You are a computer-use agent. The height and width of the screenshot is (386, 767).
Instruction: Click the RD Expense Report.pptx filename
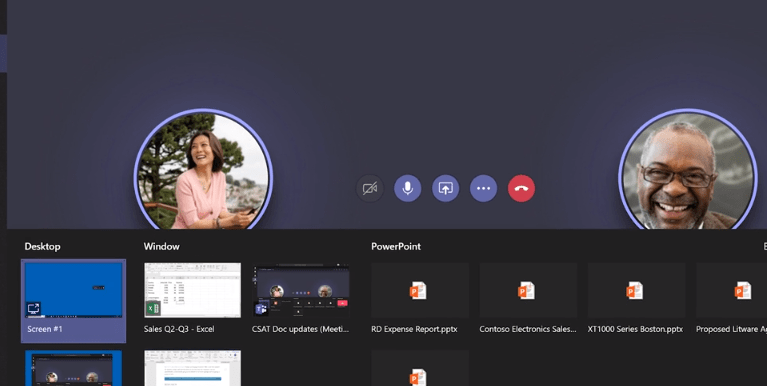coord(414,329)
